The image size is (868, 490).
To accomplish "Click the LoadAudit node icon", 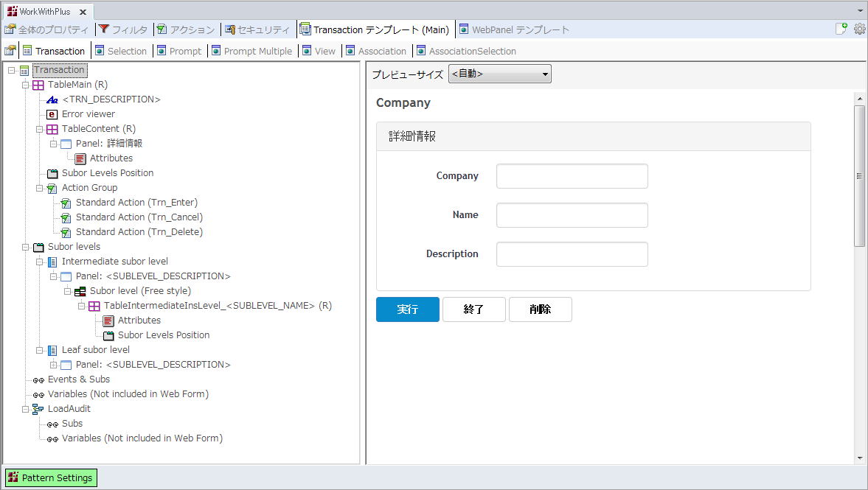I will 38,409.
